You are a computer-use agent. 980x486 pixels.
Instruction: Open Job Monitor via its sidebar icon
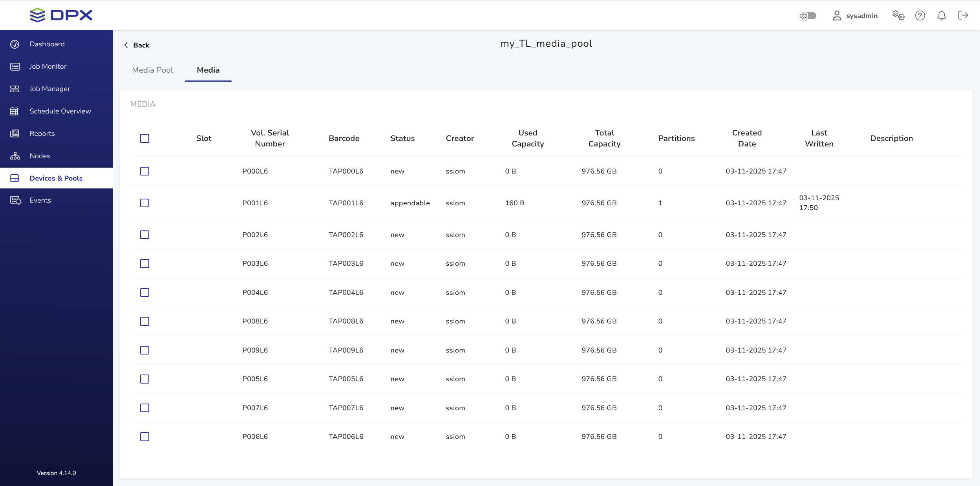point(15,66)
